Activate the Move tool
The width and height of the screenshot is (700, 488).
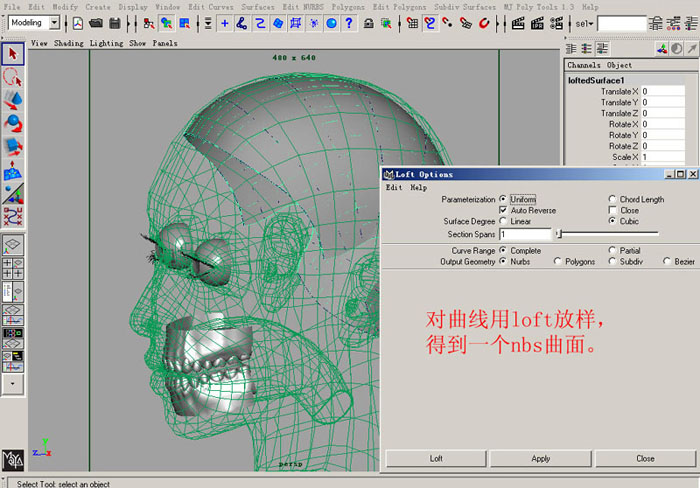coord(13,100)
